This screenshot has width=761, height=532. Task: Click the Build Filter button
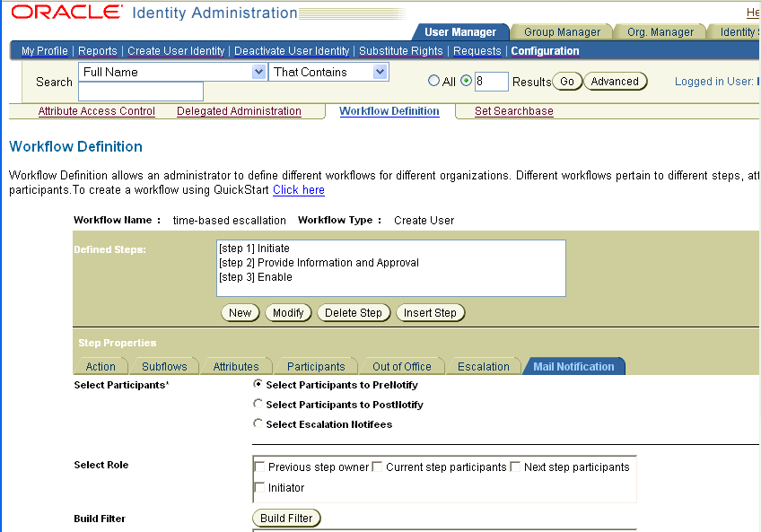(x=286, y=519)
